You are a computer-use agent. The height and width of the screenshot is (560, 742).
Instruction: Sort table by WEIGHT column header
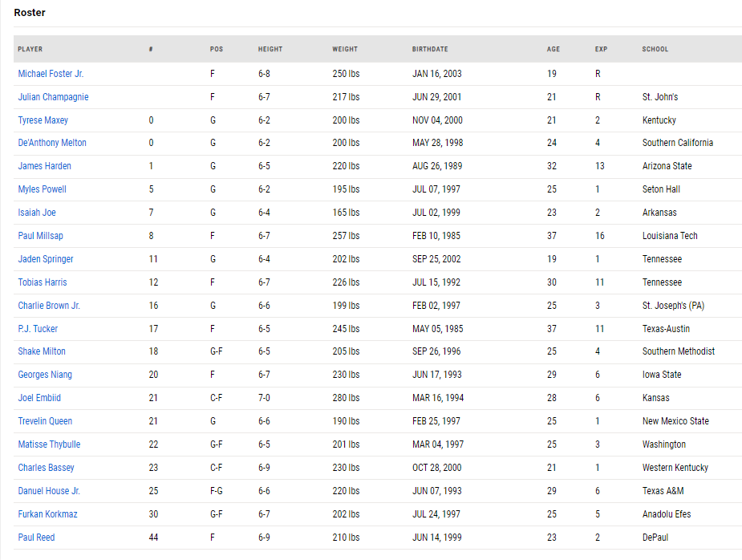345,49
